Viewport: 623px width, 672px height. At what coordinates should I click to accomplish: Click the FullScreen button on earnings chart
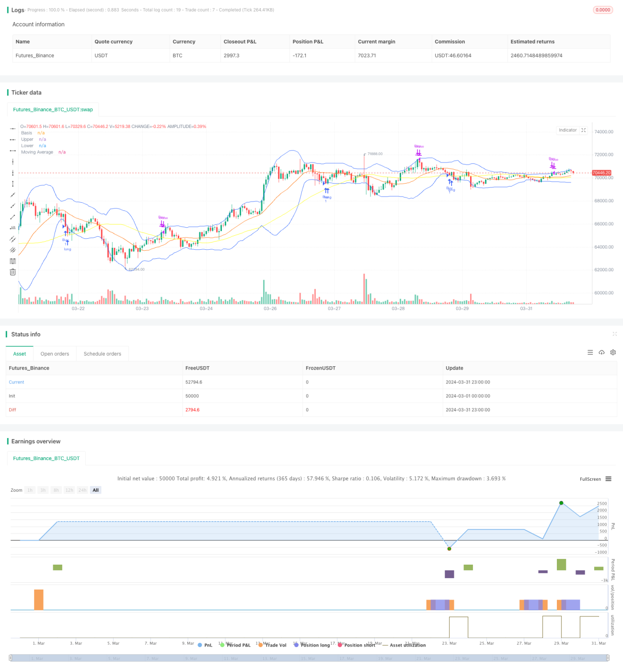(x=590, y=479)
